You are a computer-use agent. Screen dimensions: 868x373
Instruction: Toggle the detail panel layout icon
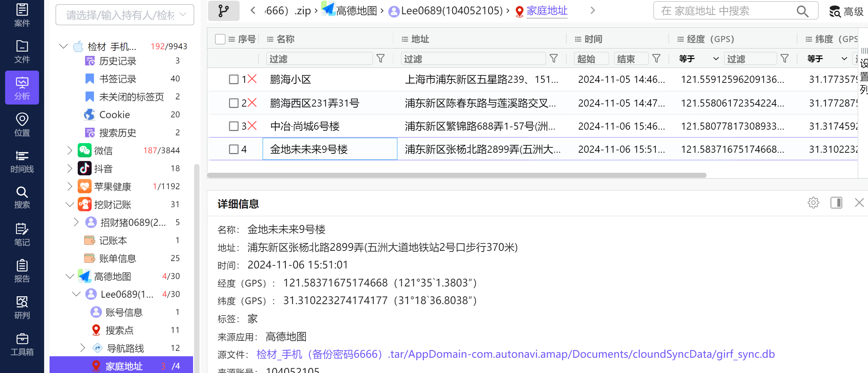point(836,203)
